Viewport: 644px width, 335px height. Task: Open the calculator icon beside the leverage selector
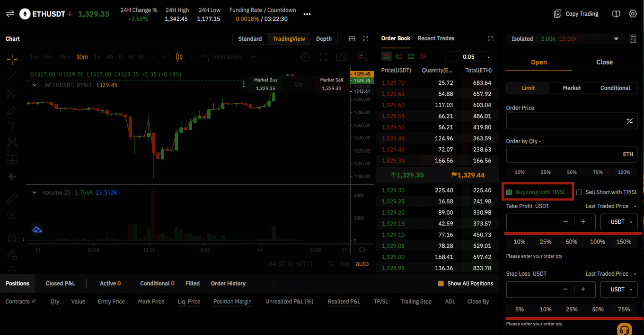(x=633, y=39)
